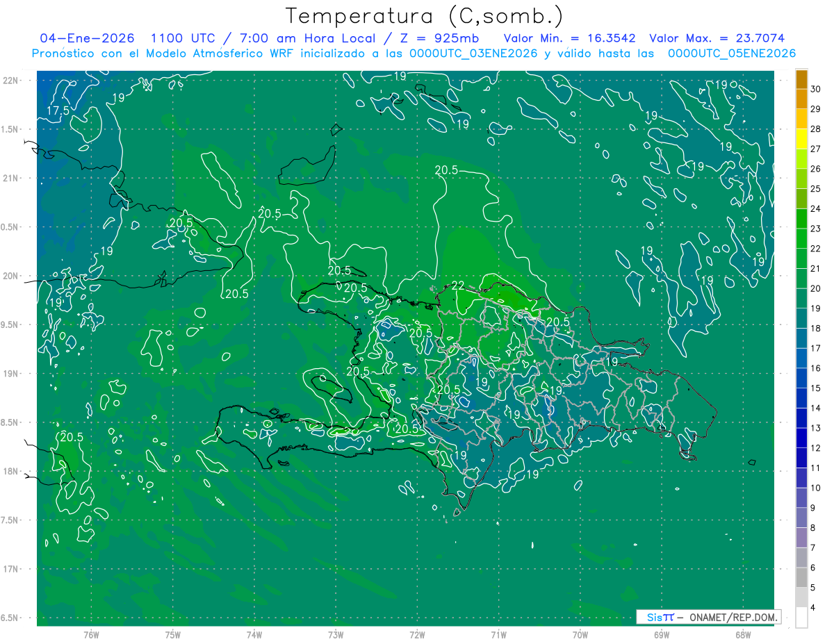Click the mauve swatch between 7 and 8
The width and height of the screenshot is (834, 644).
pyautogui.click(x=801, y=538)
